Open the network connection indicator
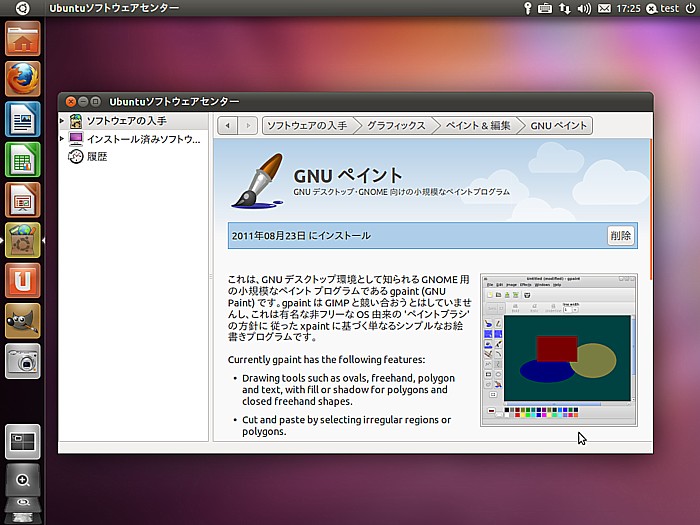 tap(565, 8)
